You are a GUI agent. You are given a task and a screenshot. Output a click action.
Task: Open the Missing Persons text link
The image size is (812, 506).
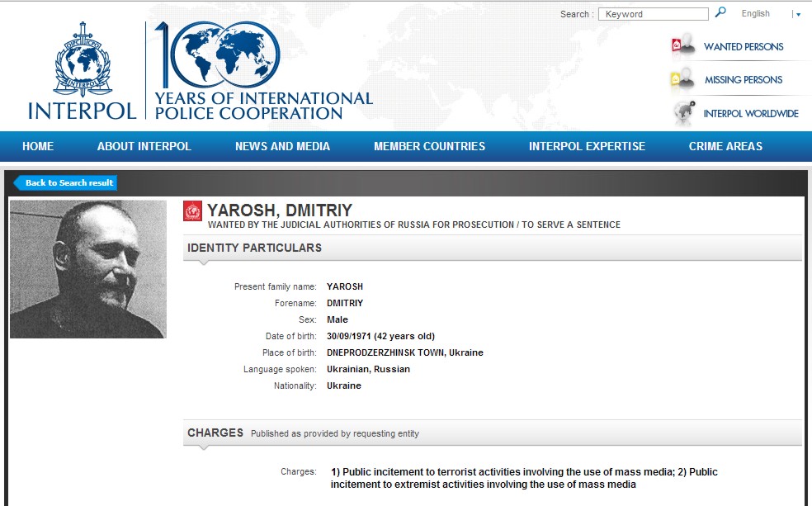point(743,80)
